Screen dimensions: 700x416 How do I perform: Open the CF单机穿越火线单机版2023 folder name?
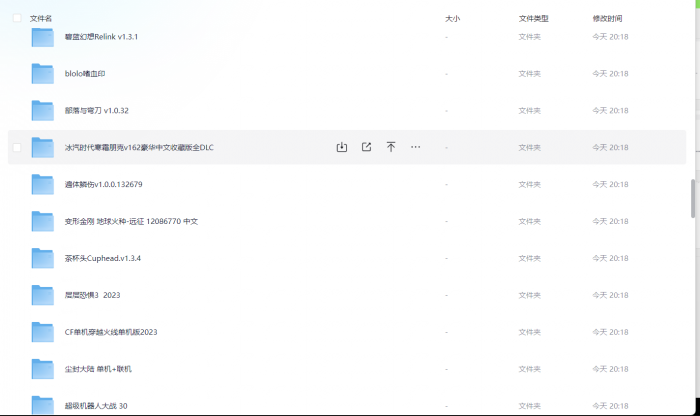click(x=111, y=332)
